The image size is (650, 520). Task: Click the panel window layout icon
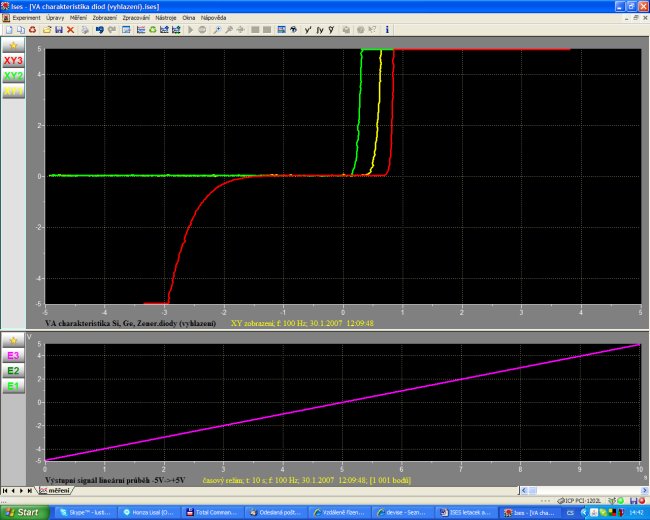pyautogui.click(x=126, y=30)
